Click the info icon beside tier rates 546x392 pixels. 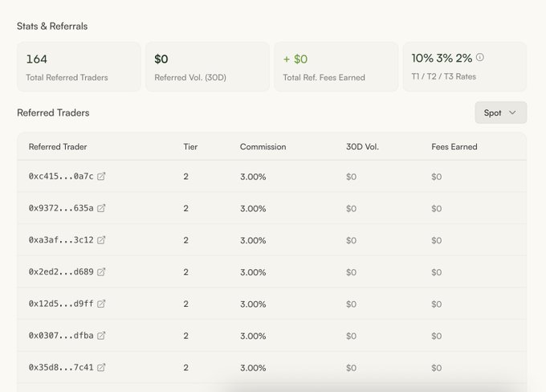coord(480,57)
